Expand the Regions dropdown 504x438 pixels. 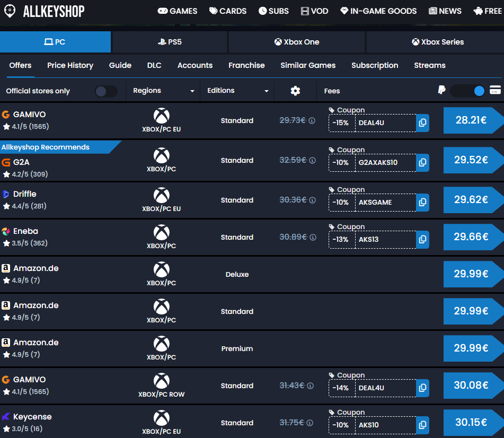163,91
